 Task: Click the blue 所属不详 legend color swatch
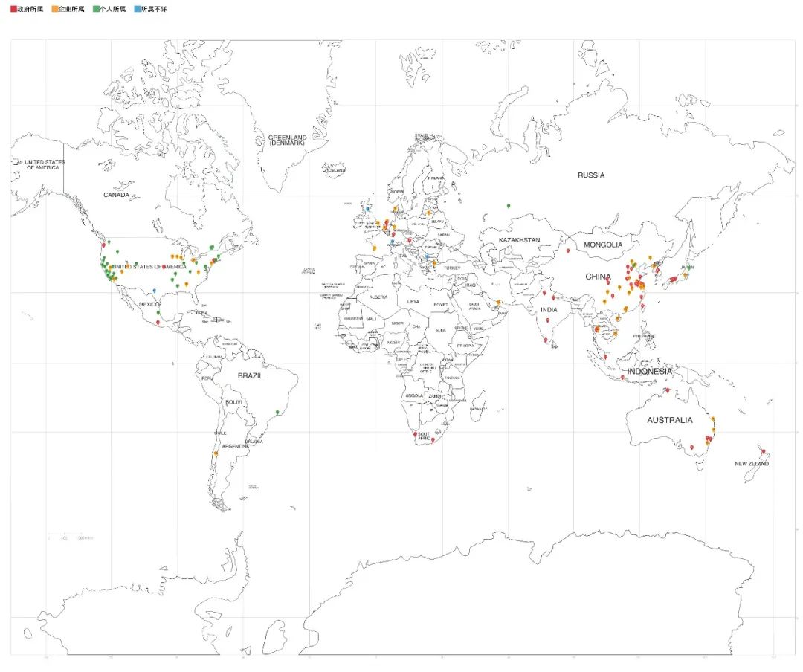click(x=137, y=9)
